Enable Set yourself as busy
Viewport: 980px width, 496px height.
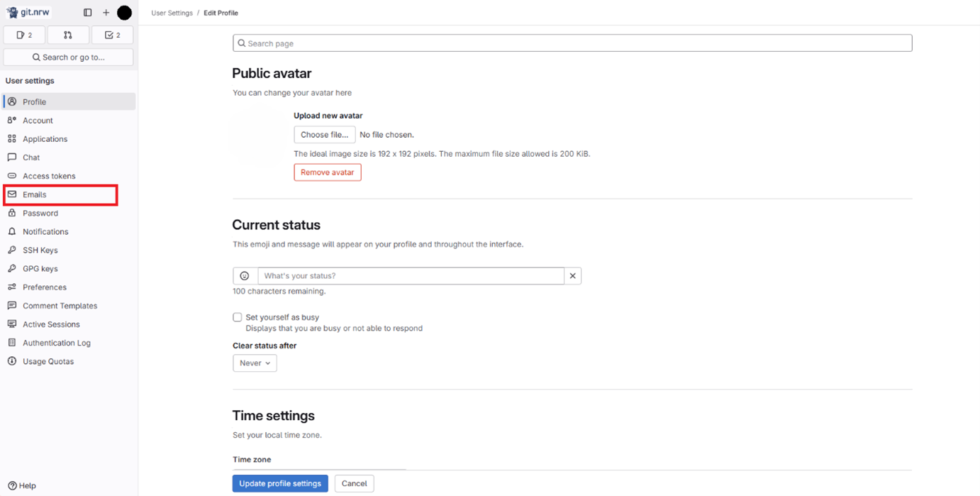click(x=237, y=316)
